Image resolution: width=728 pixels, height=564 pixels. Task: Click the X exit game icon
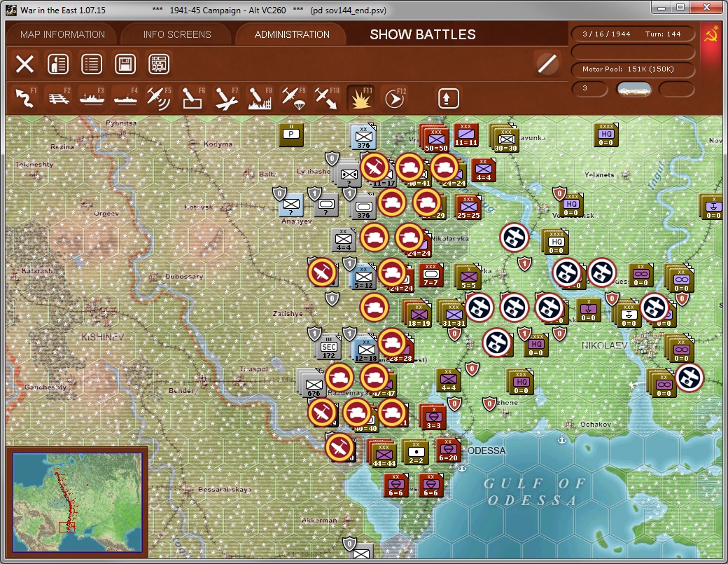click(24, 64)
